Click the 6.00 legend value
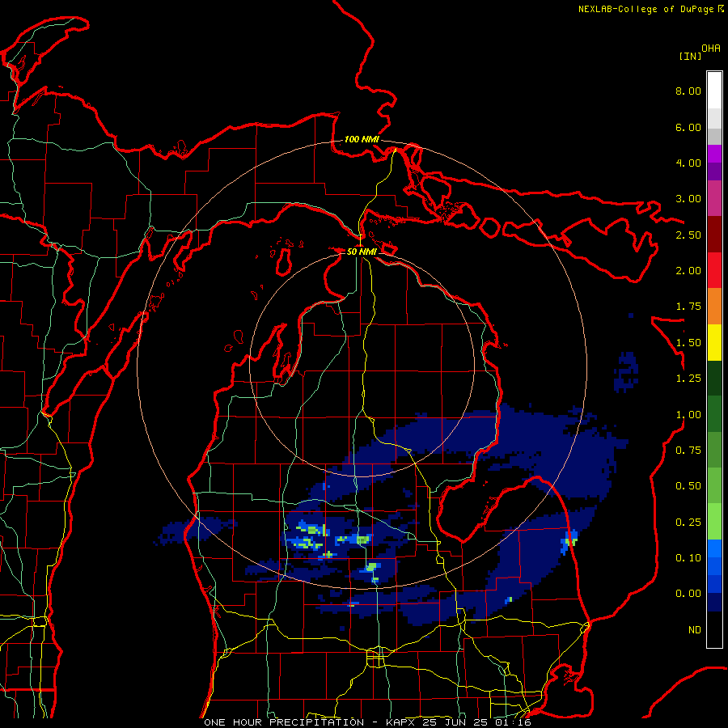The width and height of the screenshot is (728, 728). point(688,127)
